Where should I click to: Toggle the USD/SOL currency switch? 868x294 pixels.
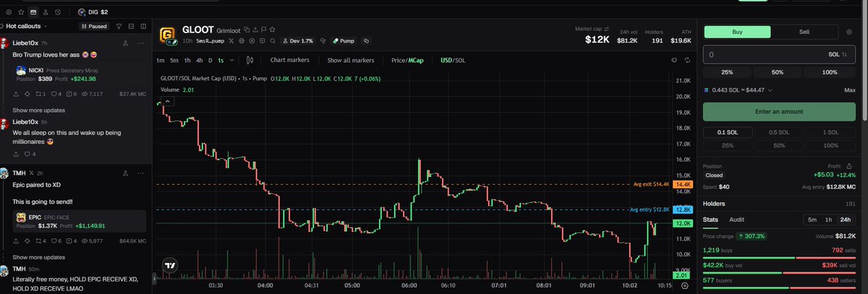click(x=454, y=61)
